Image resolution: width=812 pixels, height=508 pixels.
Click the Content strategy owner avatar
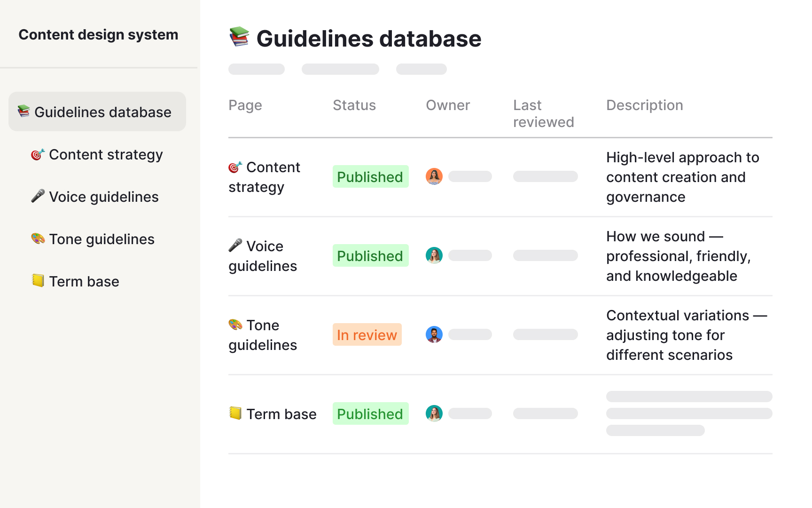(x=434, y=176)
